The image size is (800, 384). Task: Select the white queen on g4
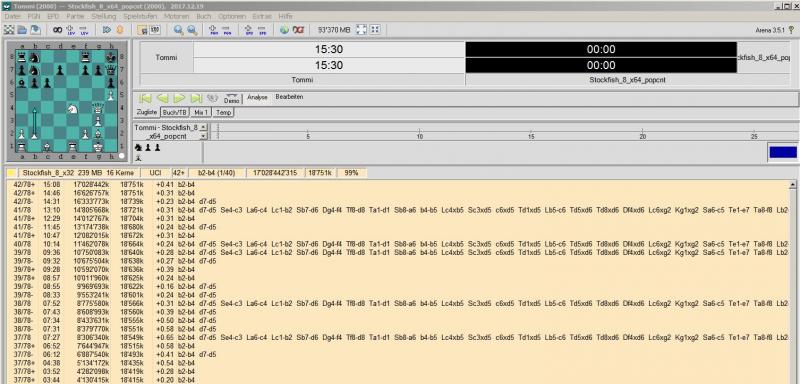click(x=98, y=108)
